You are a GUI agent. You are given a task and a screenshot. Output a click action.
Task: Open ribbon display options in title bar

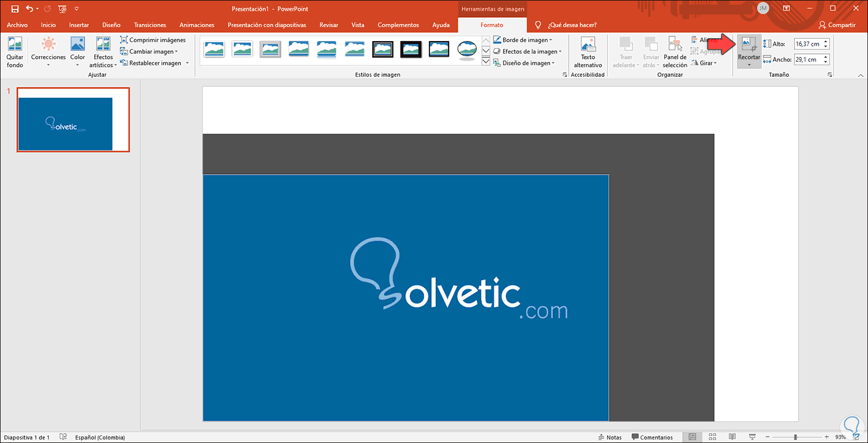[786, 8]
